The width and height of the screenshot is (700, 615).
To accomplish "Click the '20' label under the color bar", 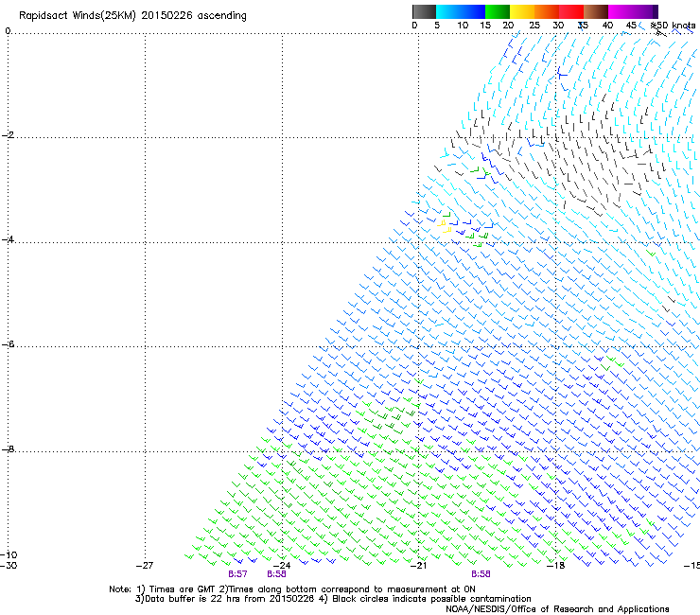I will point(508,26).
